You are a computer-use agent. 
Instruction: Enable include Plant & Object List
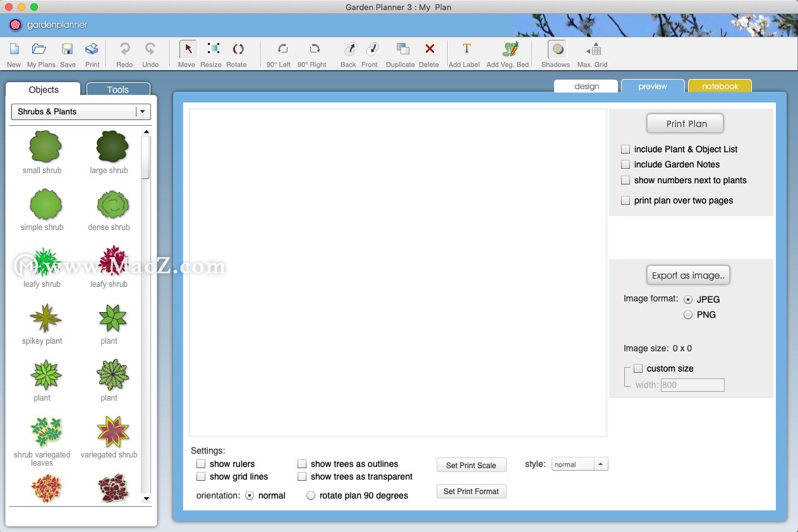point(626,149)
